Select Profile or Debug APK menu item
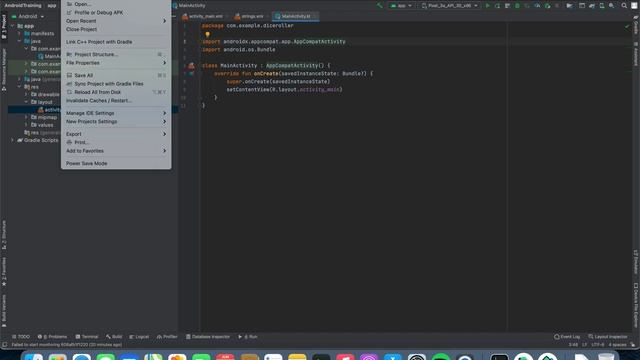Image resolution: width=640 pixels, height=360 pixels. (116, 13)
